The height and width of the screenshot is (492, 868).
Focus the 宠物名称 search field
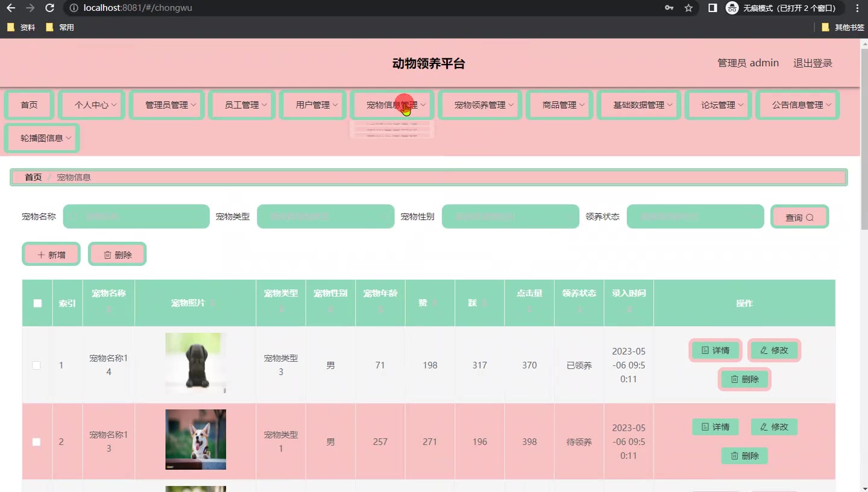coord(136,216)
